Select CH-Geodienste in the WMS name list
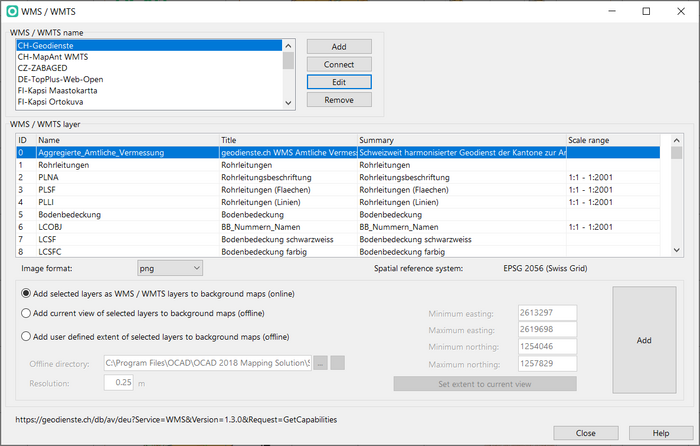The image size is (700, 446). click(149, 46)
